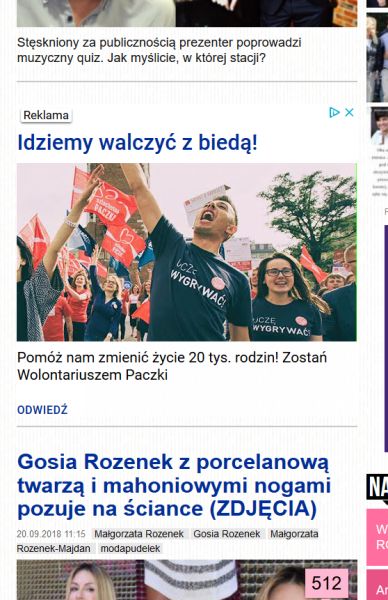
Task: Click the top article image above the quiz text
Action: point(187,13)
